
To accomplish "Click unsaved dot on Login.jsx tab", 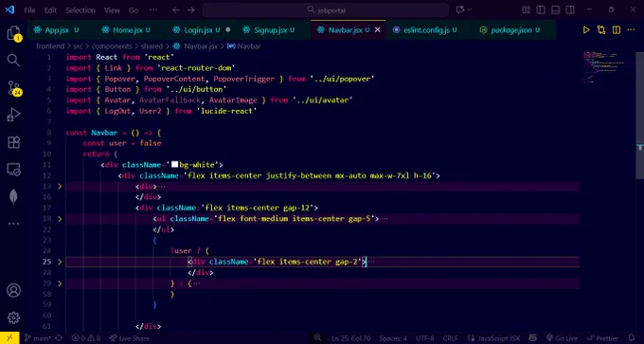I will pyautogui.click(x=228, y=30).
